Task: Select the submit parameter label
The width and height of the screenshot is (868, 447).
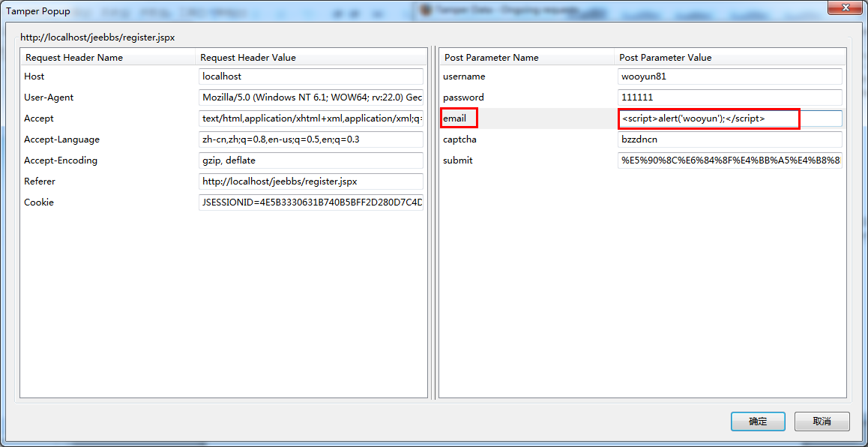Action: (458, 160)
